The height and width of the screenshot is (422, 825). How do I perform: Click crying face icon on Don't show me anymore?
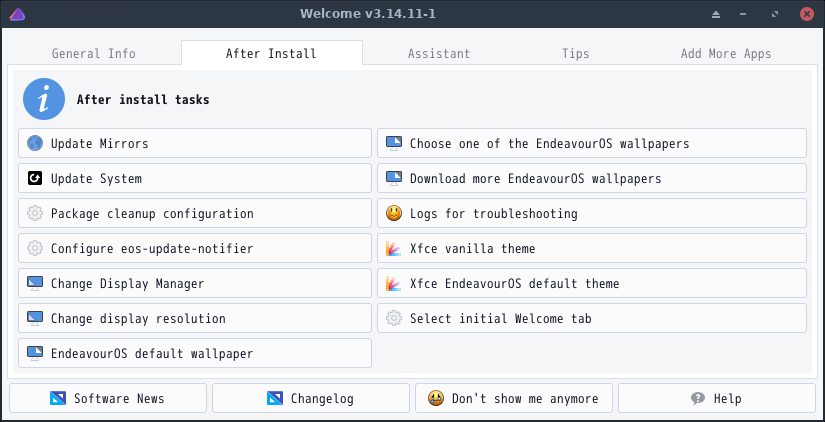click(x=436, y=398)
